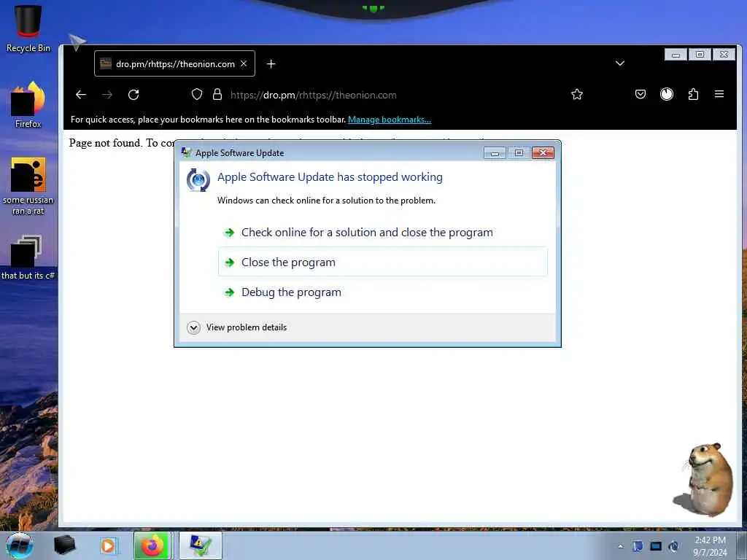Reload the page with the refresh icon
This screenshot has height=560, width=747.
133,95
